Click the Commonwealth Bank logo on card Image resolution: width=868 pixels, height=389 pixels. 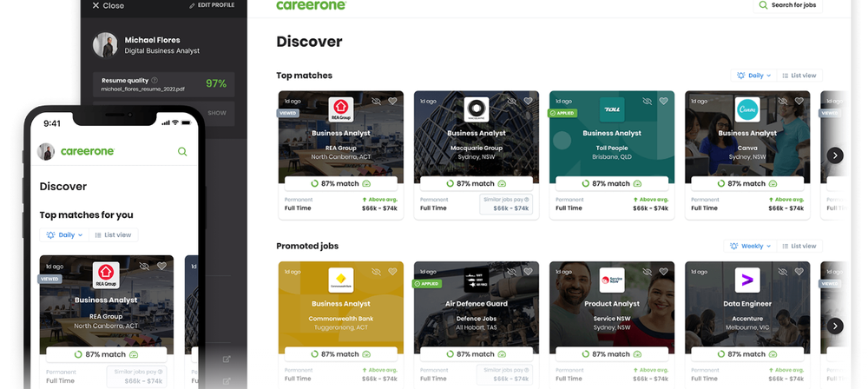pos(341,280)
